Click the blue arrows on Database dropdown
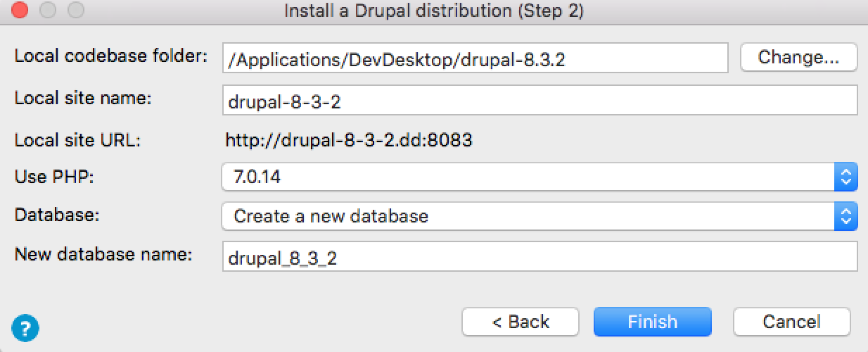 tap(846, 215)
